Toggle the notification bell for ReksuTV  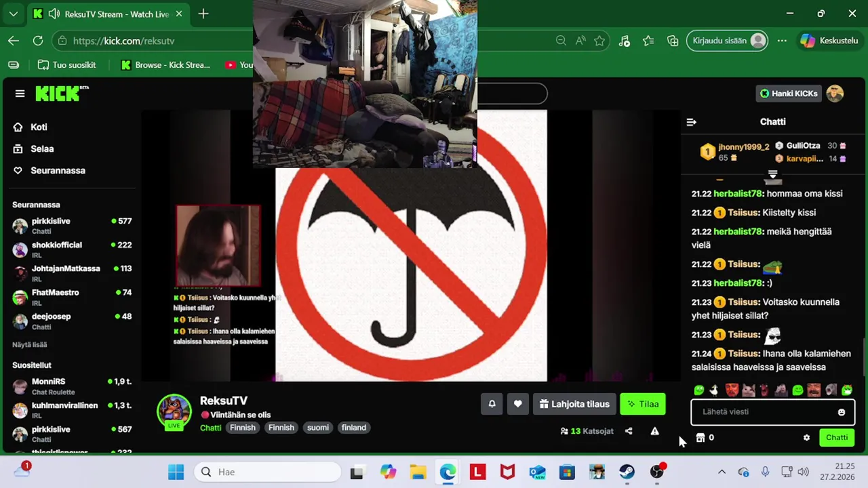click(x=492, y=404)
